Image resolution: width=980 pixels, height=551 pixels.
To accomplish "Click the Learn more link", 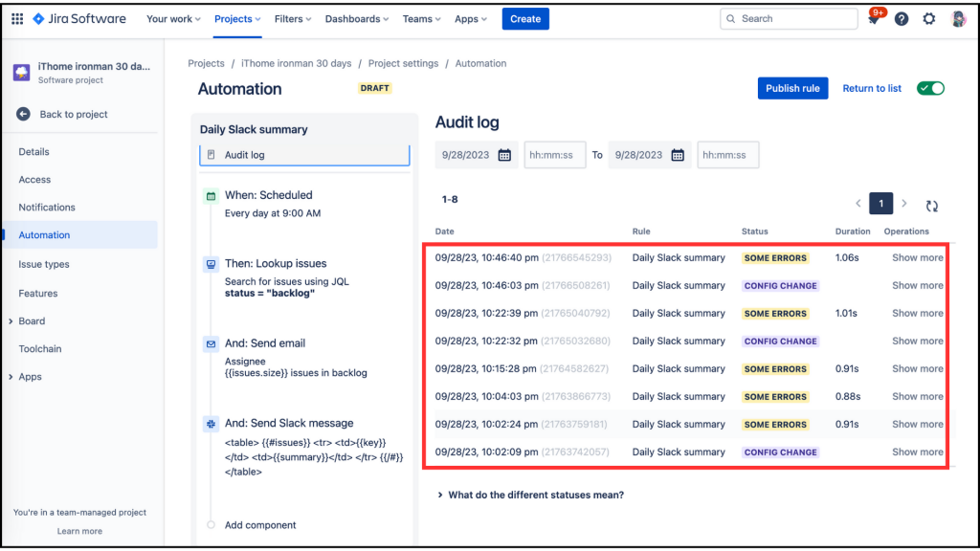I will (79, 531).
